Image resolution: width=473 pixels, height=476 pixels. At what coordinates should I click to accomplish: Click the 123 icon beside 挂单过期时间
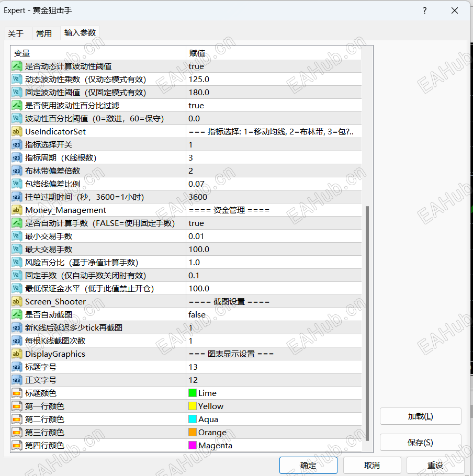16,197
